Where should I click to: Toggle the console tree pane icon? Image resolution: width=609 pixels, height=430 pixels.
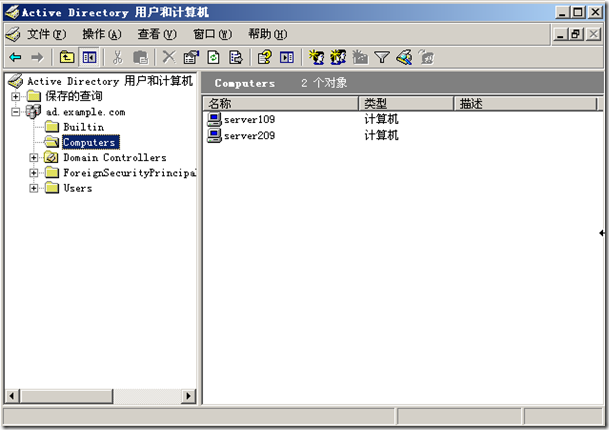pyautogui.click(x=89, y=57)
